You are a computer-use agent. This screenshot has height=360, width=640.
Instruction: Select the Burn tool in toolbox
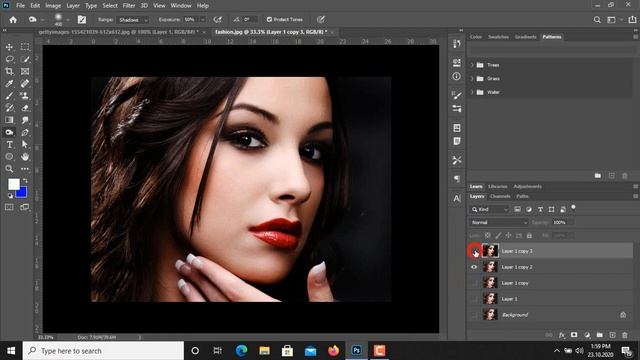tap(9, 132)
